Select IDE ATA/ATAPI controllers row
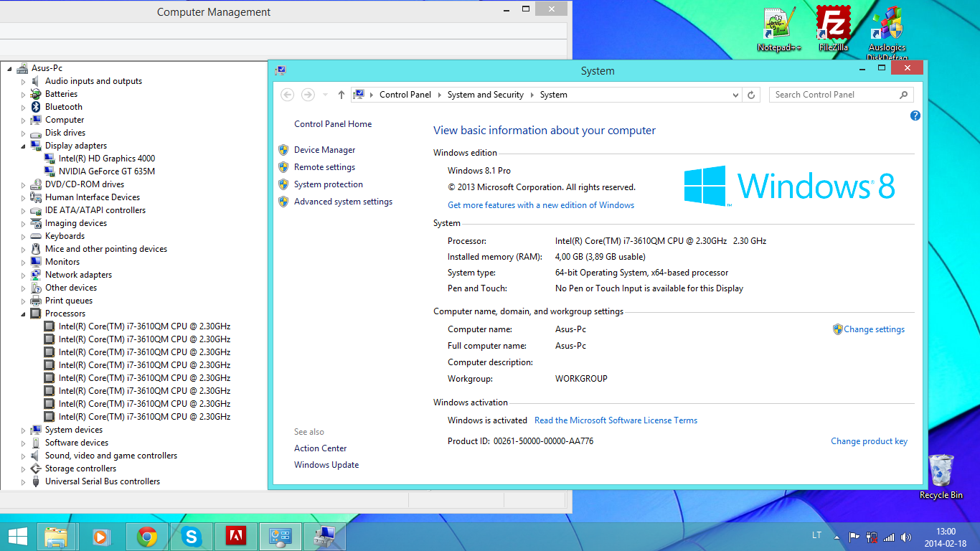 click(x=95, y=210)
